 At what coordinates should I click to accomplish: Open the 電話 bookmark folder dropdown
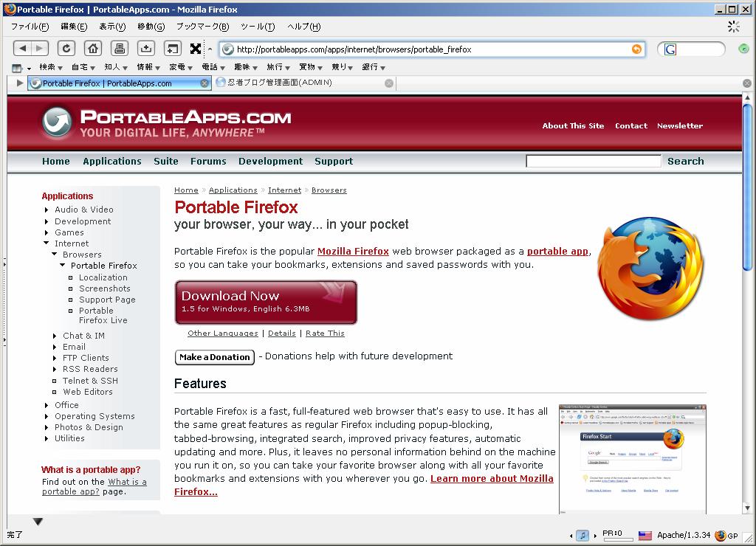click(213, 67)
